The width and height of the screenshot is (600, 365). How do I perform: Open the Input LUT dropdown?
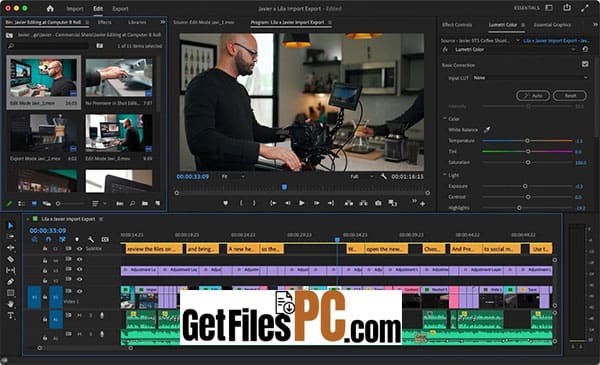coord(530,78)
